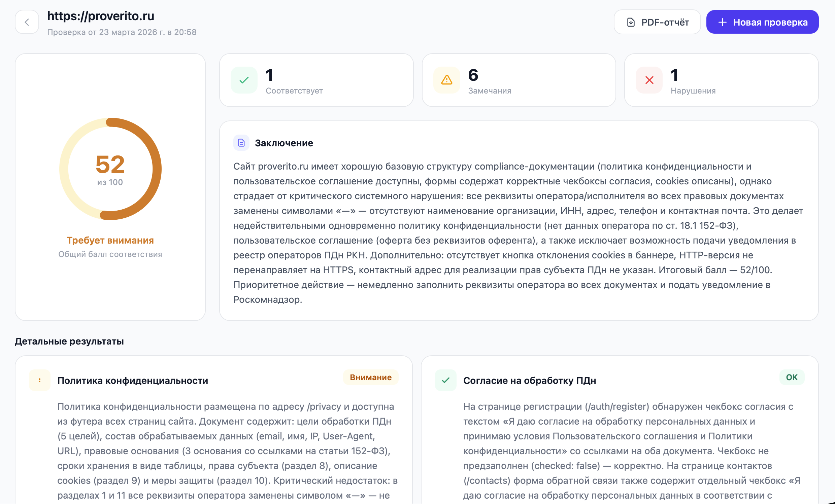The image size is (835, 504).
Task: Click the back arrow in the top-left corner
Action: (27, 22)
